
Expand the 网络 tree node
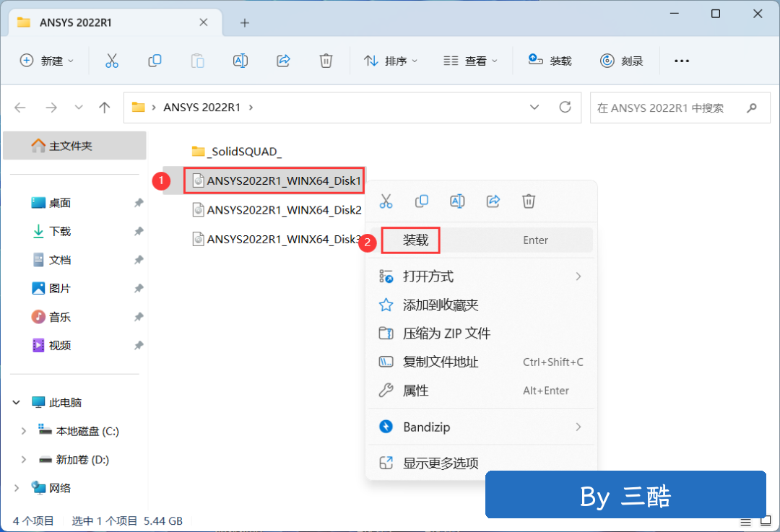[x=17, y=488]
